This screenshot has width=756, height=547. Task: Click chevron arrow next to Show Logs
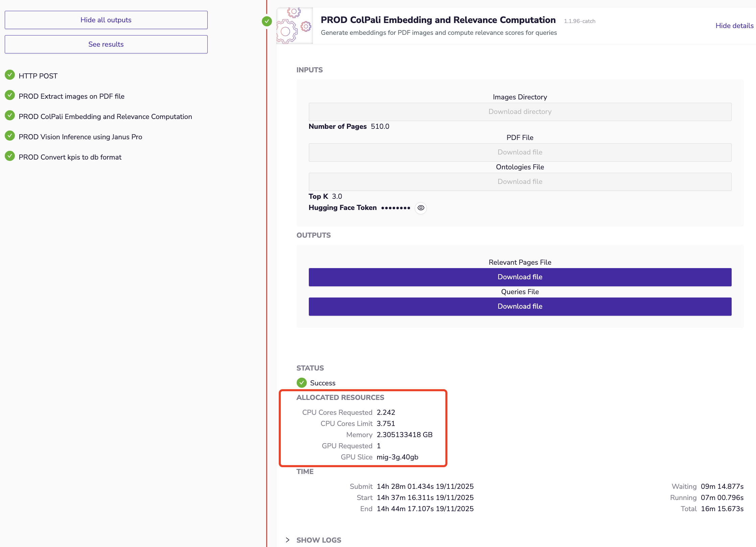pyautogui.click(x=288, y=540)
